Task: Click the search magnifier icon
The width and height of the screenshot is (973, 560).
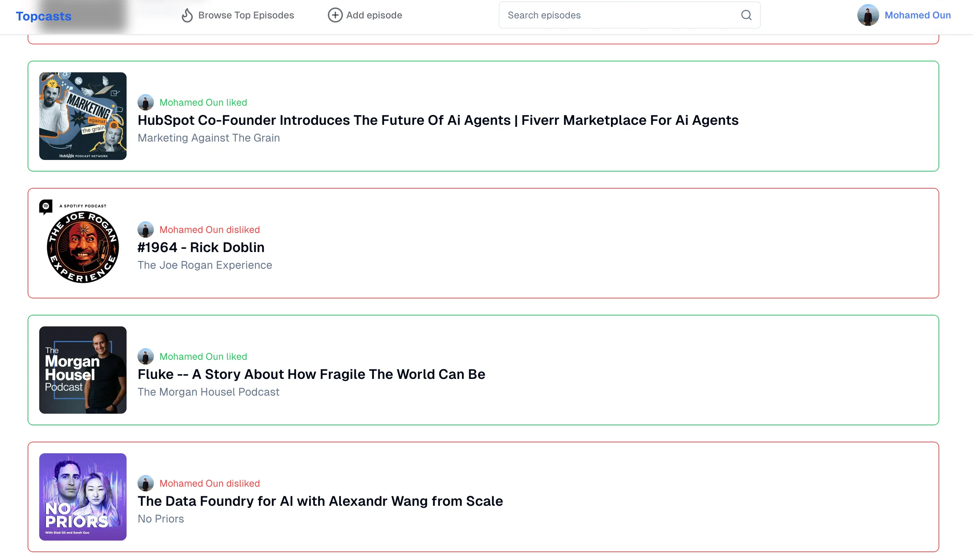Action: [746, 15]
